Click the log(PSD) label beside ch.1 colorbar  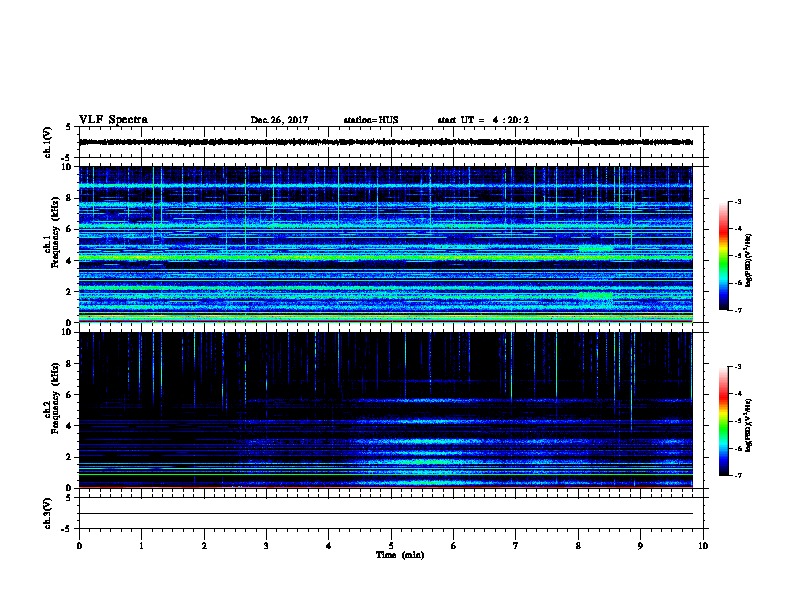pos(749,260)
